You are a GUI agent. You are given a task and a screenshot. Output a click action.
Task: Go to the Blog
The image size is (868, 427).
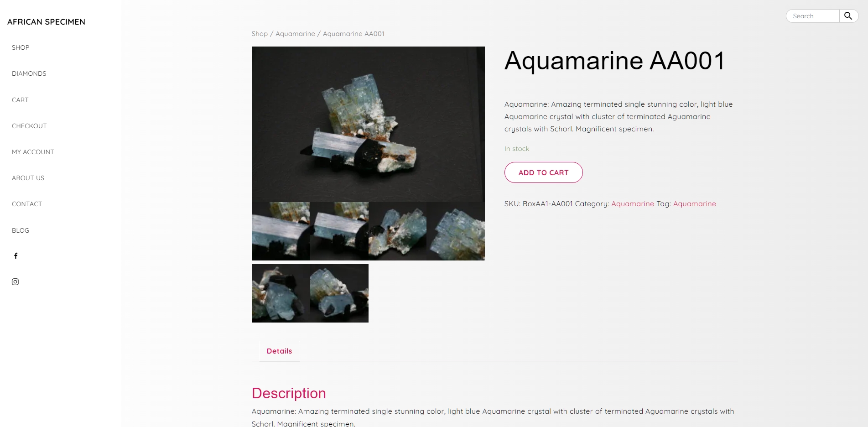pos(21,230)
